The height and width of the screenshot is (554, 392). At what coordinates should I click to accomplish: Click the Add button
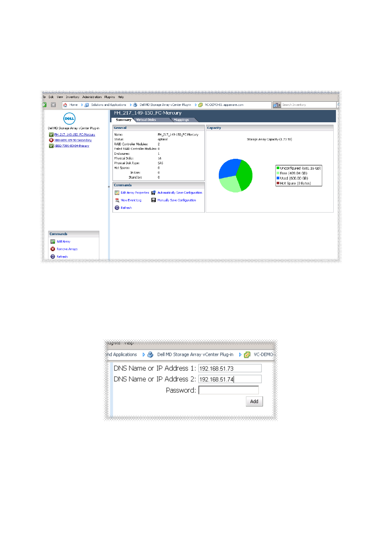(254, 401)
